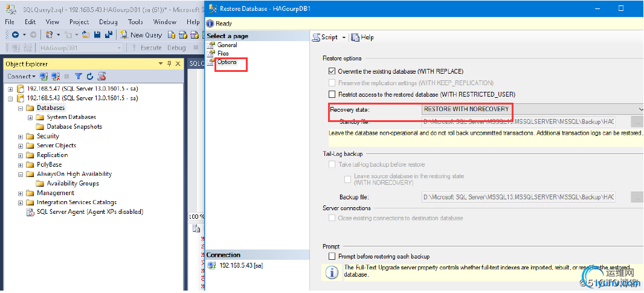Expand the 192.168.5.47 server node
Viewport: 644px width, 293px height.
[x=11, y=89]
